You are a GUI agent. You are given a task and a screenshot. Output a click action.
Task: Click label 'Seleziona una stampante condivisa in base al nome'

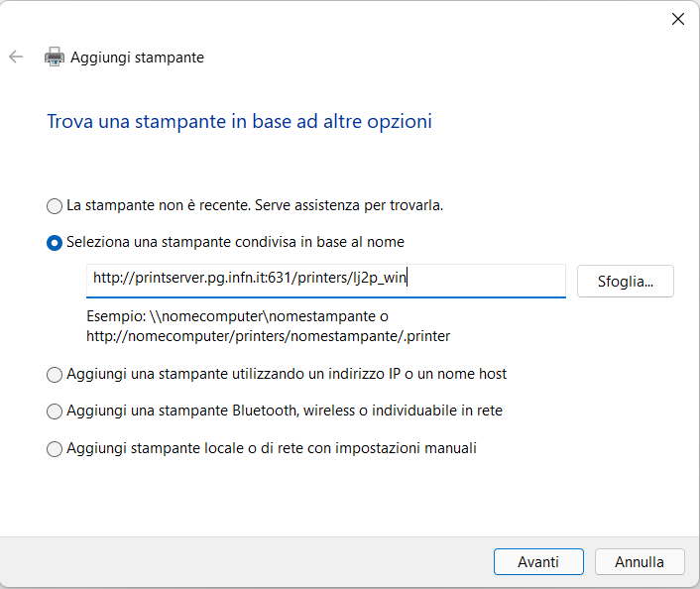pyautogui.click(x=235, y=242)
